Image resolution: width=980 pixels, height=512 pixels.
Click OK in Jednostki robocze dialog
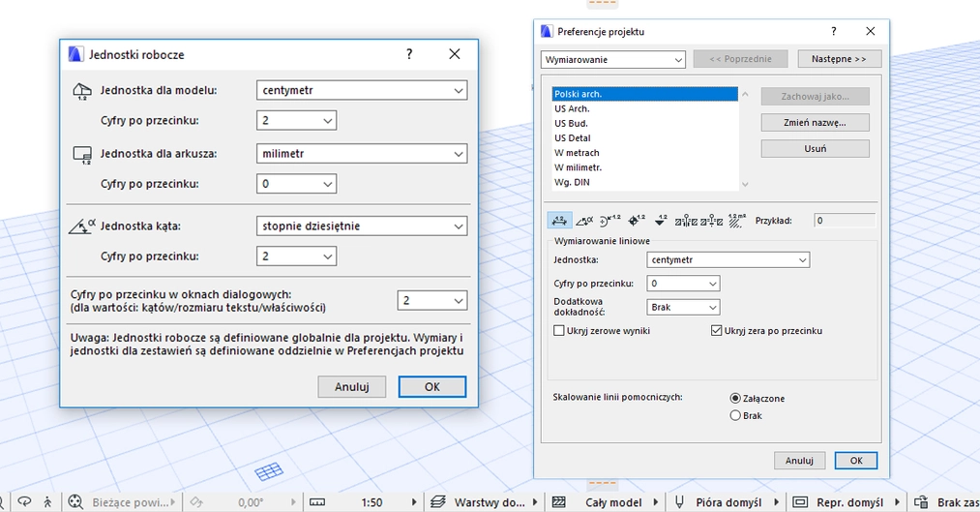[x=432, y=386]
